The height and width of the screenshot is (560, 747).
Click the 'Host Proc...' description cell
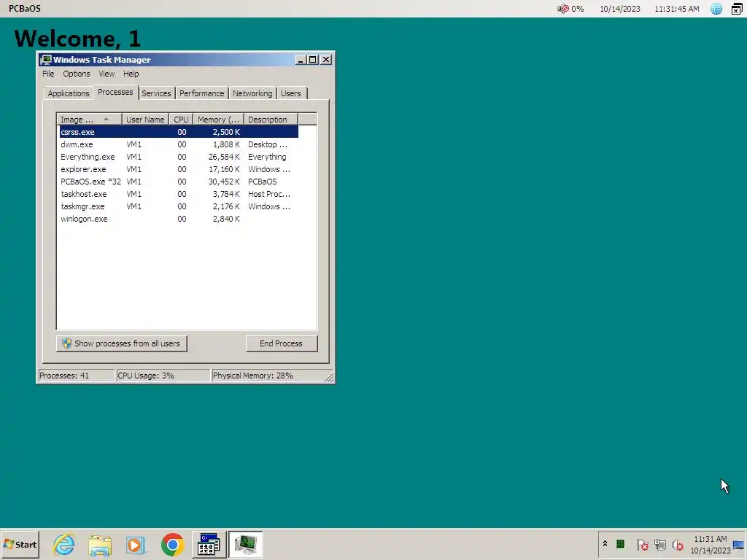[x=269, y=194]
